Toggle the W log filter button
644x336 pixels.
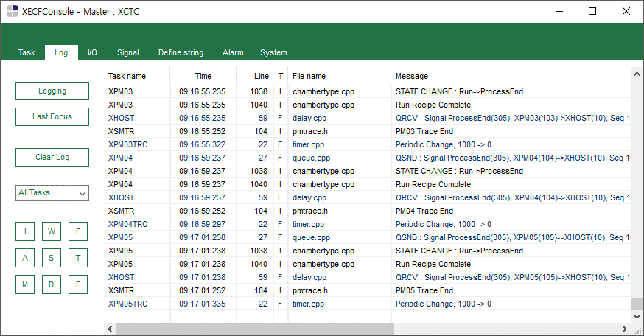click(52, 231)
